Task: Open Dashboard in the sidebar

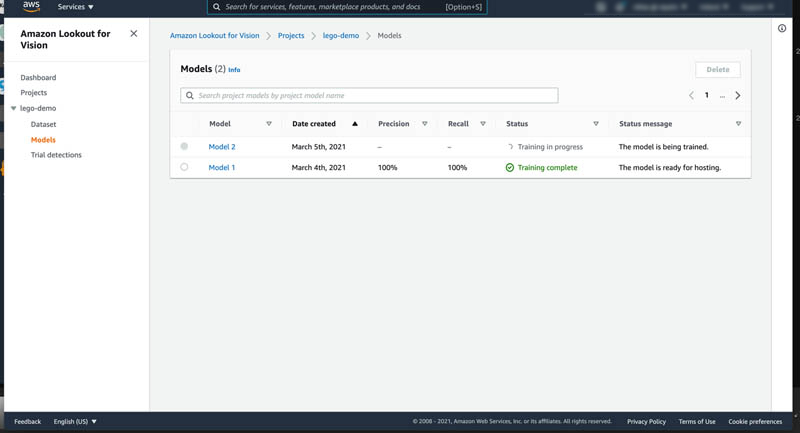Action: [x=38, y=78]
